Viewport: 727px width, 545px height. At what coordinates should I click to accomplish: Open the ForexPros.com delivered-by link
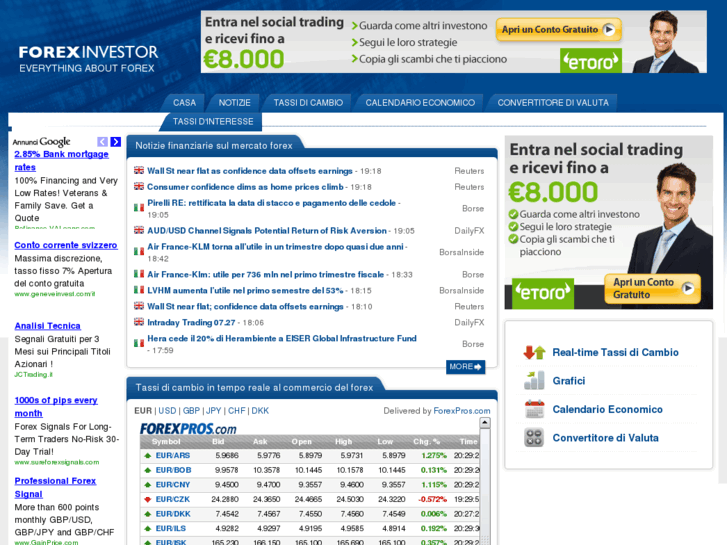462,411
